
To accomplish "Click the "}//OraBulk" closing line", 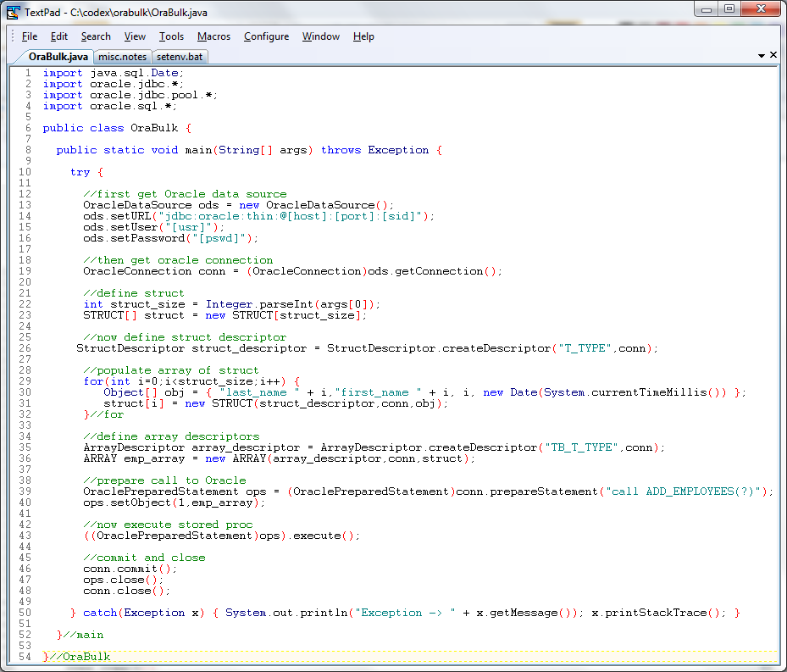I will pos(76,658).
